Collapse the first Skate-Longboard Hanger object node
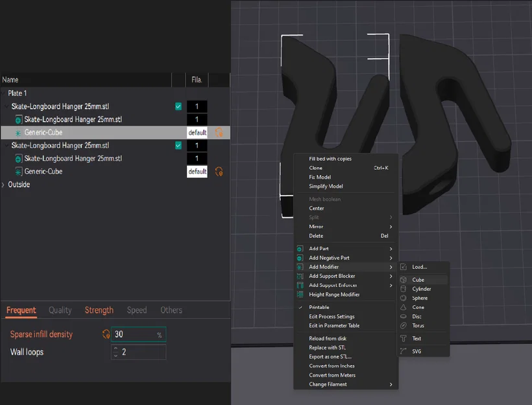Image resolution: width=532 pixels, height=405 pixels. point(6,106)
